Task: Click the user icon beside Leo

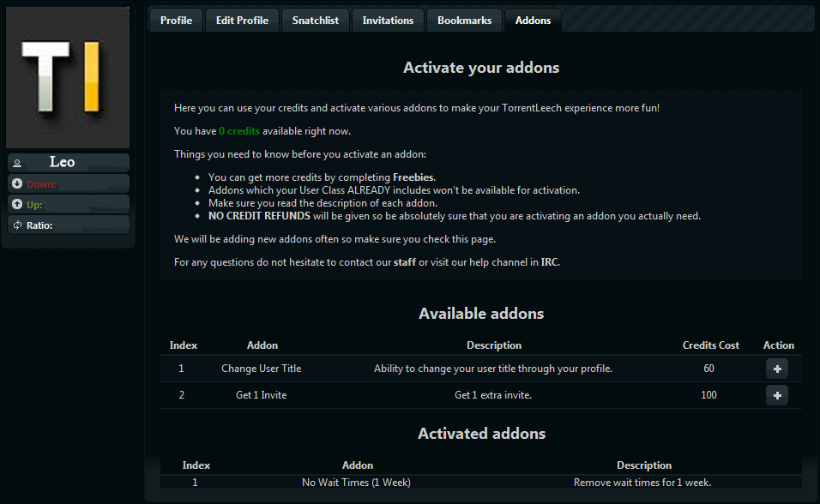Action: [x=17, y=163]
